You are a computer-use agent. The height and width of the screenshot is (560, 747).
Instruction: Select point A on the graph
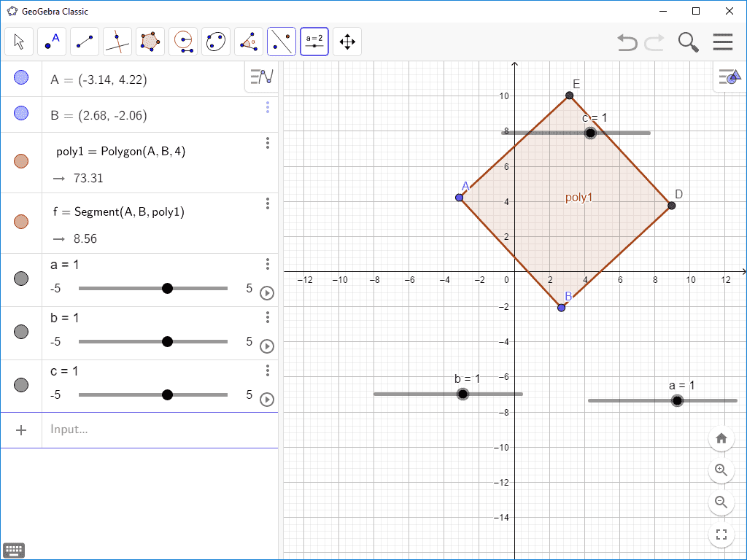[460, 198]
